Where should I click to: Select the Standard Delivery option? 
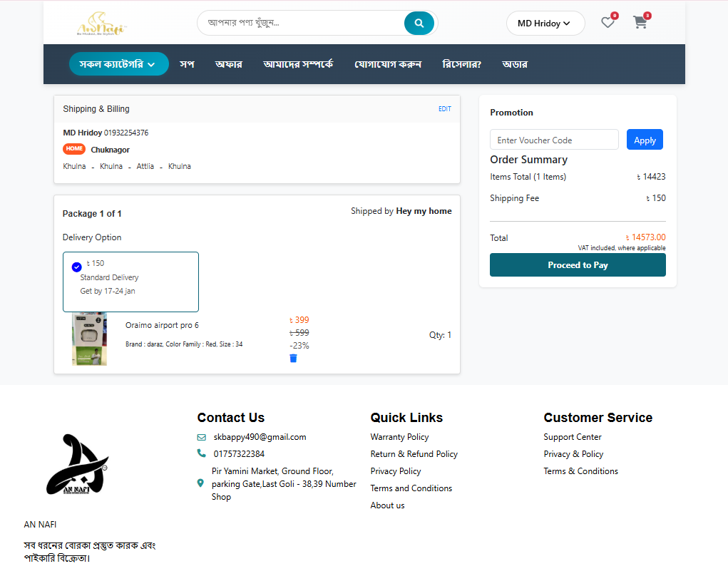point(130,281)
